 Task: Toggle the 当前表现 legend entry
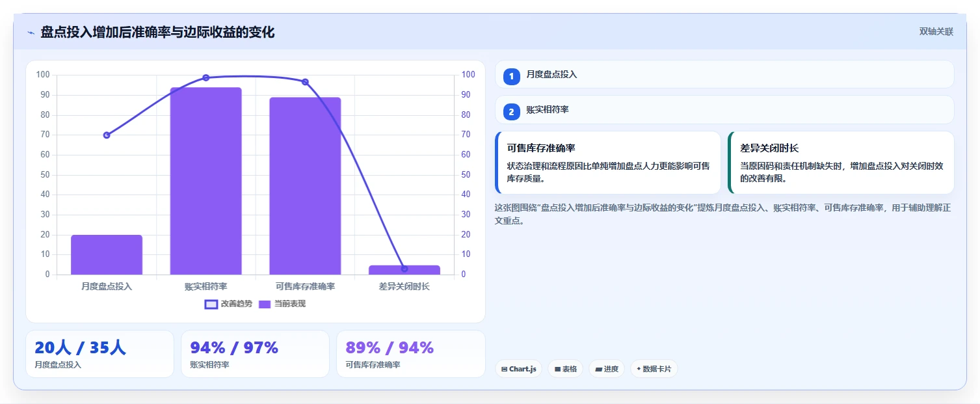tap(282, 304)
